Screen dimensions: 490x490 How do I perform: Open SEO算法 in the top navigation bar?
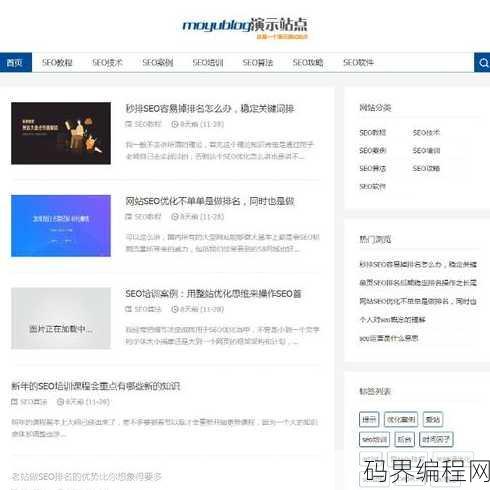pyautogui.click(x=258, y=62)
